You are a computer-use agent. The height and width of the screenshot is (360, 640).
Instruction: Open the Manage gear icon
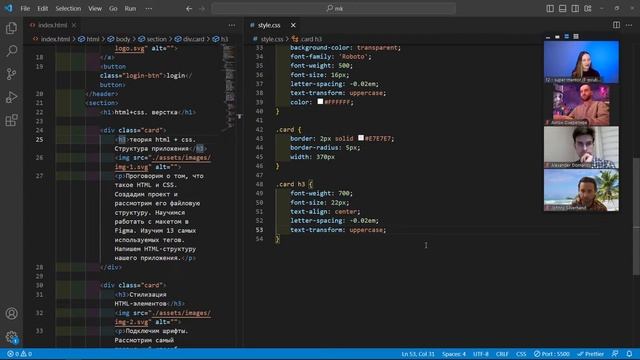(x=11, y=337)
